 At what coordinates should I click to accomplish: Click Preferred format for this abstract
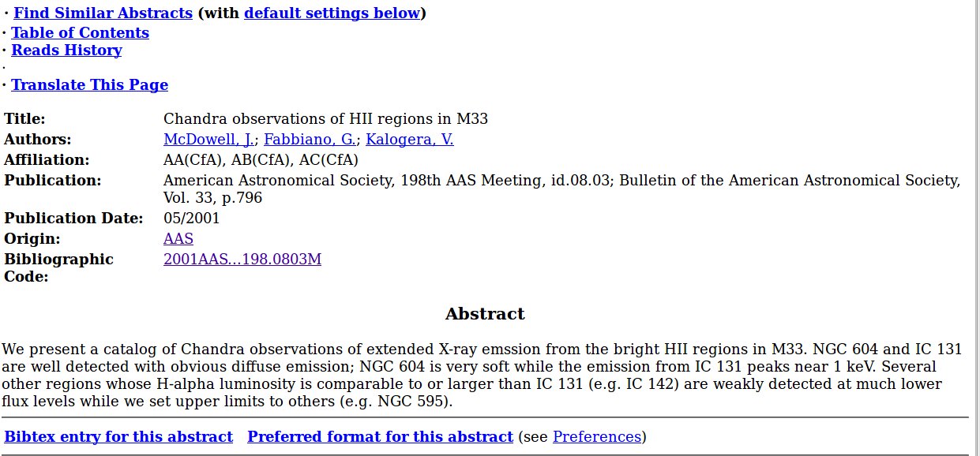coord(380,437)
